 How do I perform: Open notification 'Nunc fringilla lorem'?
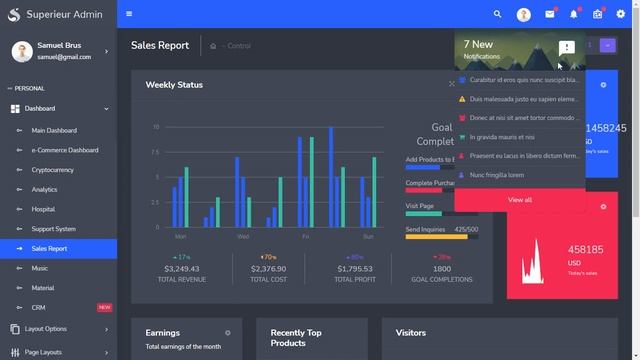coord(520,175)
